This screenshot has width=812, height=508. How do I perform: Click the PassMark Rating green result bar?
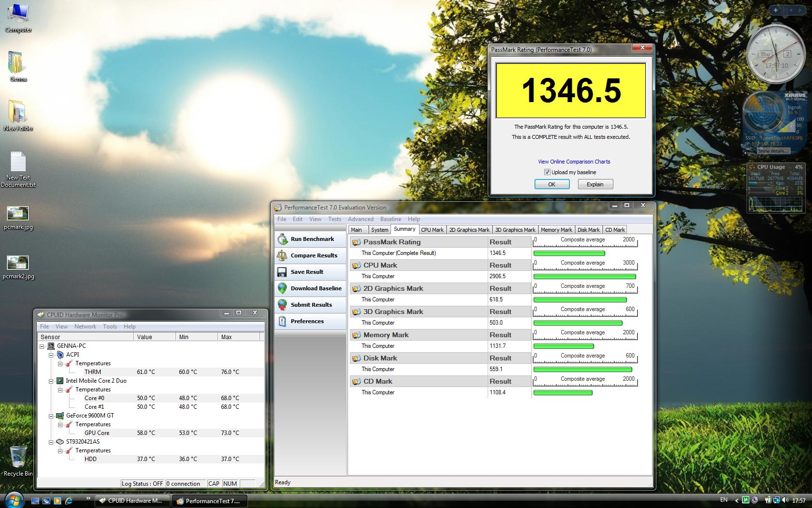tap(569, 253)
